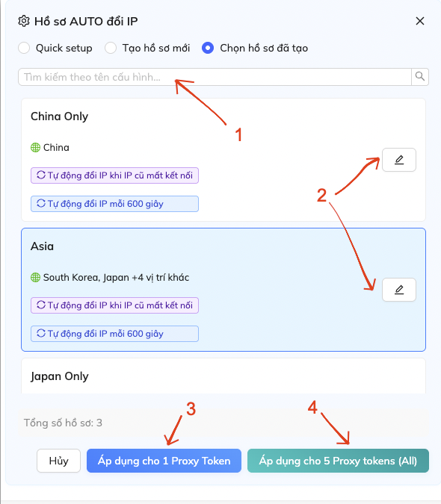Close the Hồ sơ AUTO đổi IP dialog
Viewport: 441px width, 504px height.
tap(420, 21)
